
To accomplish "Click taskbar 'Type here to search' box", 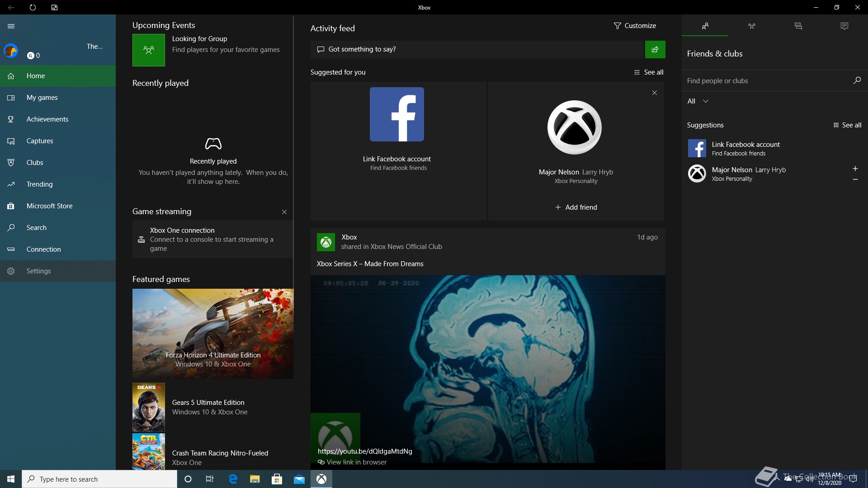I will click(x=99, y=479).
